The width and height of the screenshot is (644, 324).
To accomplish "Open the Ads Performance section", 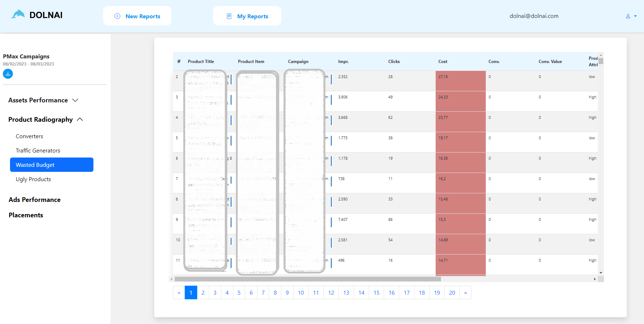I will click(x=35, y=199).
